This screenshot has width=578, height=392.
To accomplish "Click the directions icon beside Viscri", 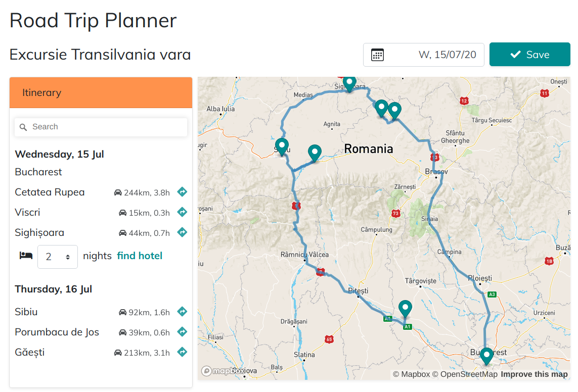I will [182, 212].
